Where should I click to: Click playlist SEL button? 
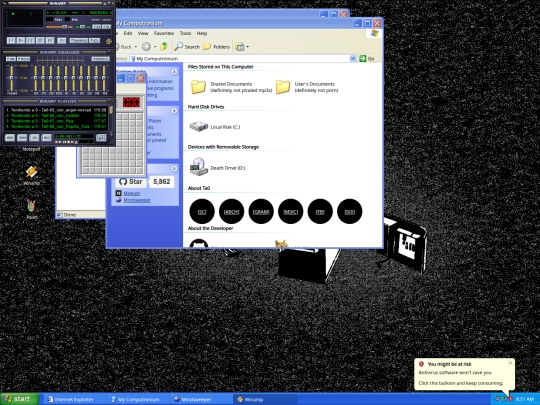click(34, 138)
